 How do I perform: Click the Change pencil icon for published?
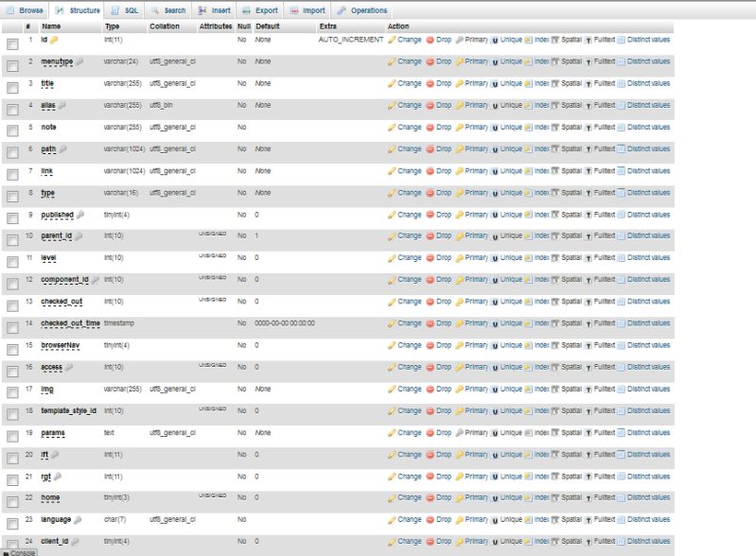pyautogui.click(x=392, y=215)
